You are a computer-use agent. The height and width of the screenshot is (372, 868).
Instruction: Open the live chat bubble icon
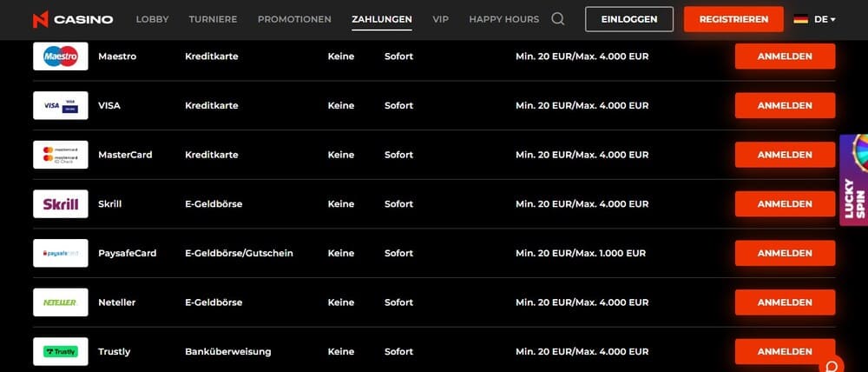832,364
